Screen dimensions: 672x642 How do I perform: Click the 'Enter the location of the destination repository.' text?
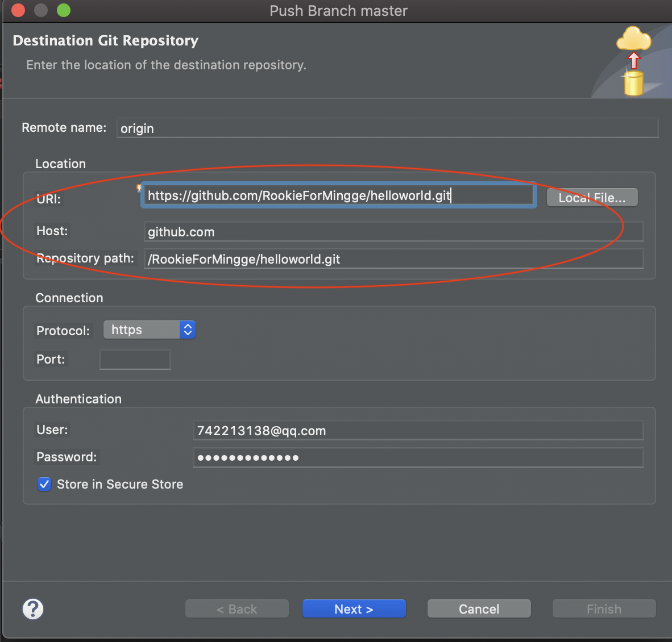coord(166,65)
